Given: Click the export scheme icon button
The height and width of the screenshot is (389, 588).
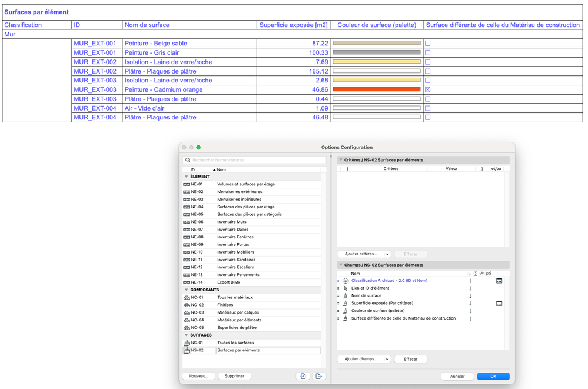Looking at the screenshot, I should tap(319, 376).
